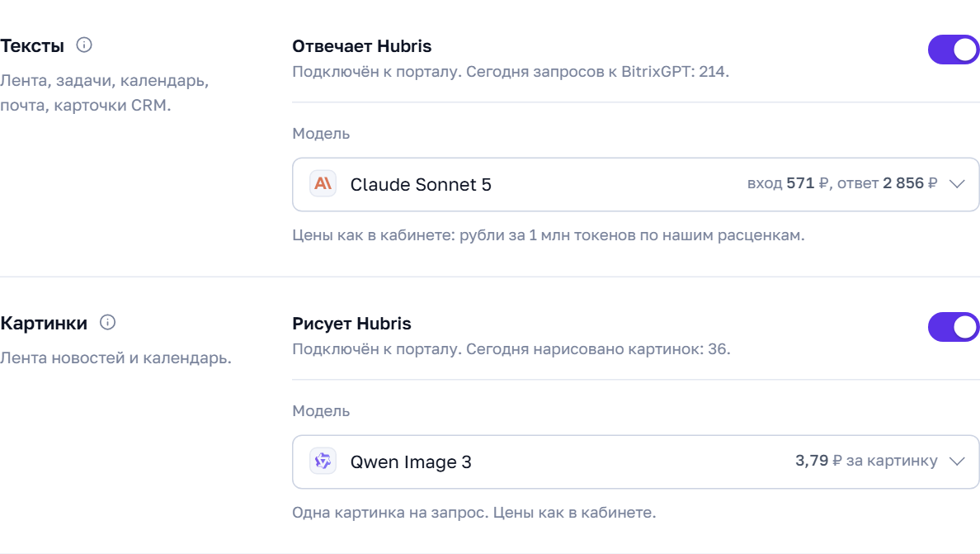980x554 pixels.
Task: Turn off the Отвечает Hubris switch
Action: tap(954, 50)
